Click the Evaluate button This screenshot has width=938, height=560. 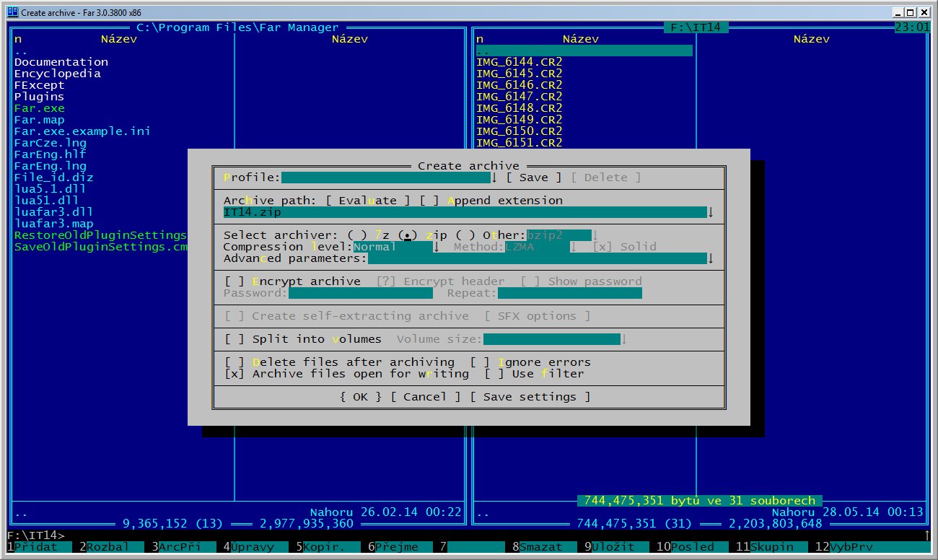[x=368, y=201]
